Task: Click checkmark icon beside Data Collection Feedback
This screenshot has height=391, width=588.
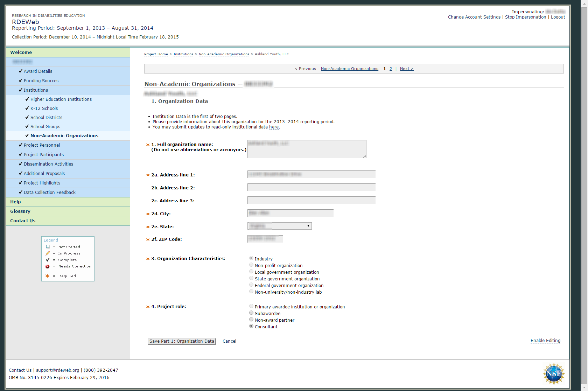Action: [x=20, y=192]
